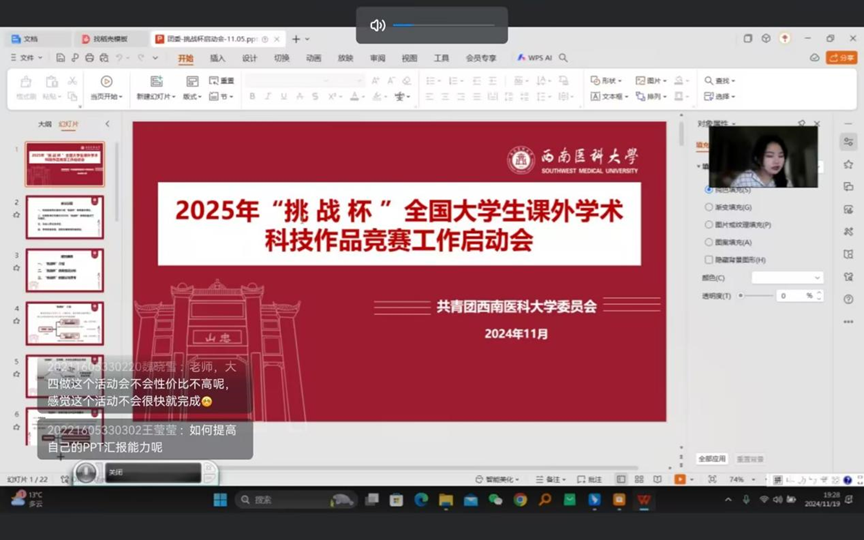Open WeChat from the Windows taskbar

(x=495, y=500)
